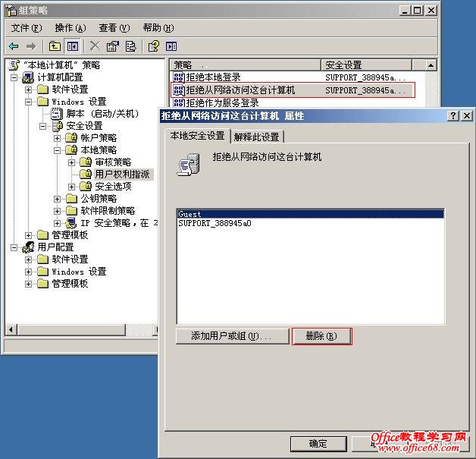The height and width of the screenshot is (459, 476).
Task: Collapse the 计算机配置 node
Action: point(14,77)
